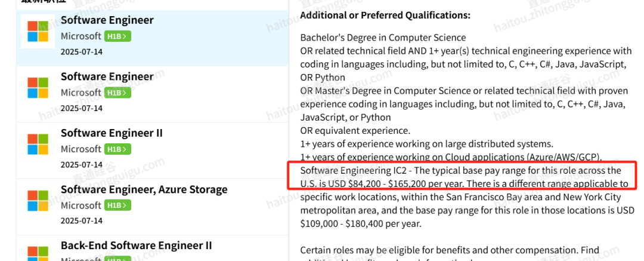644x261 pixels.
Task: Click Microsoft logo in the highlighted Software Engineer listing
Action: 38,31
